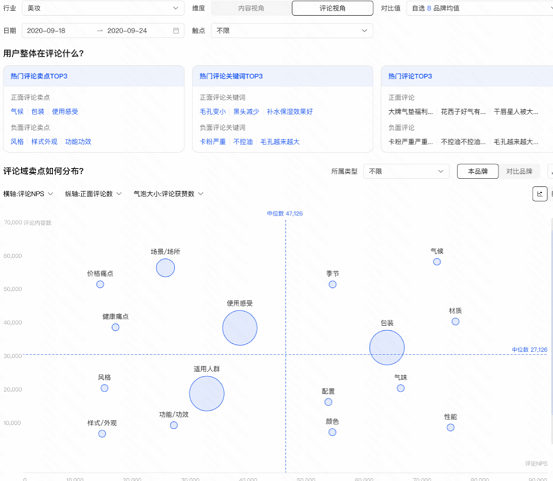Click the scatter chart view icon
The width and height of the screenshot is (553, 481).
coord(540,194)
